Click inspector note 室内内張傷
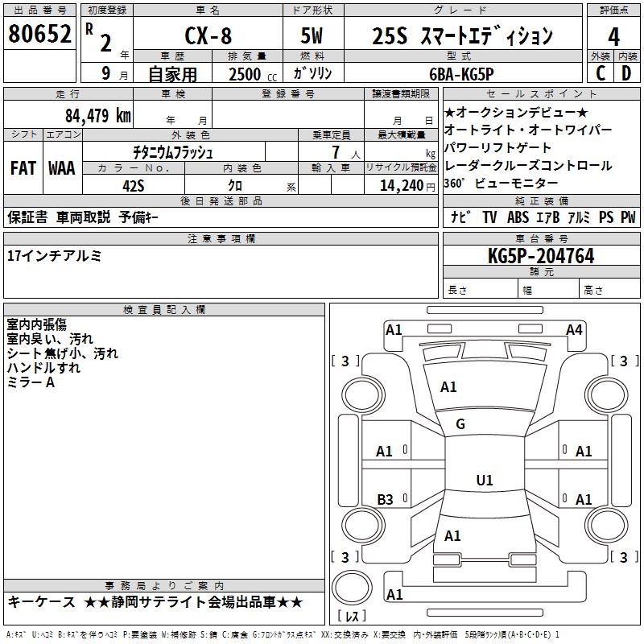Screen dimensions: 644x644 pos(36,324)
